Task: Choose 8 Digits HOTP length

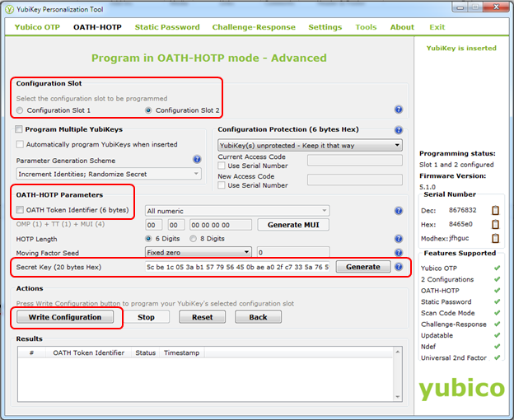Action: point(193,239)
